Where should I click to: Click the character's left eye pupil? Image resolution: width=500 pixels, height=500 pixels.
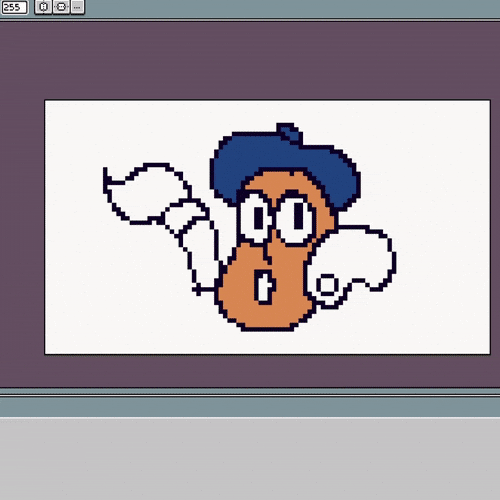(258, 218)
